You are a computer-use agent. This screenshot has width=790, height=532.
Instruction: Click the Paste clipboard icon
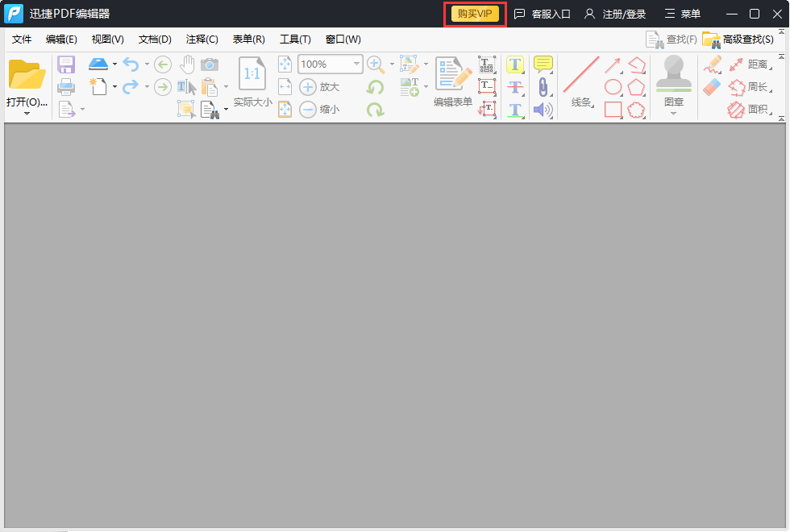tap(210, 87)
